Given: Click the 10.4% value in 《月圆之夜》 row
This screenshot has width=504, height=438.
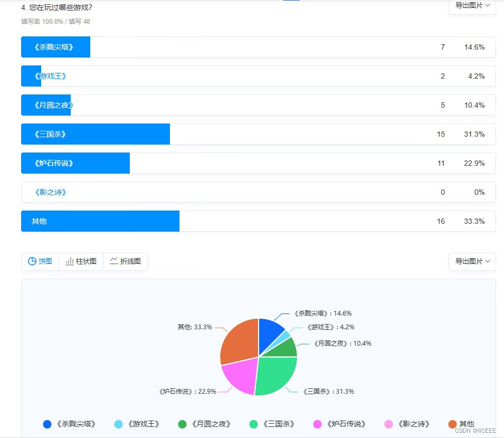Looking at the screenshot, I should click(474, 105).
